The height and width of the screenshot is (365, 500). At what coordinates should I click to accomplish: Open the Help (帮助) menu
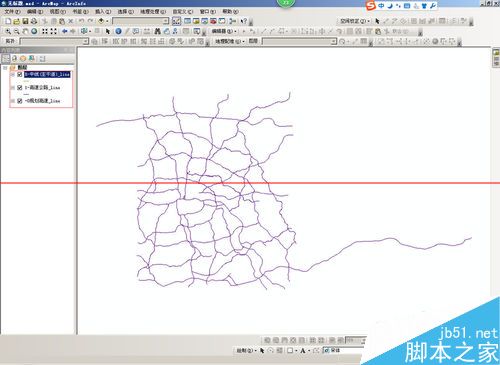[230, 11]
